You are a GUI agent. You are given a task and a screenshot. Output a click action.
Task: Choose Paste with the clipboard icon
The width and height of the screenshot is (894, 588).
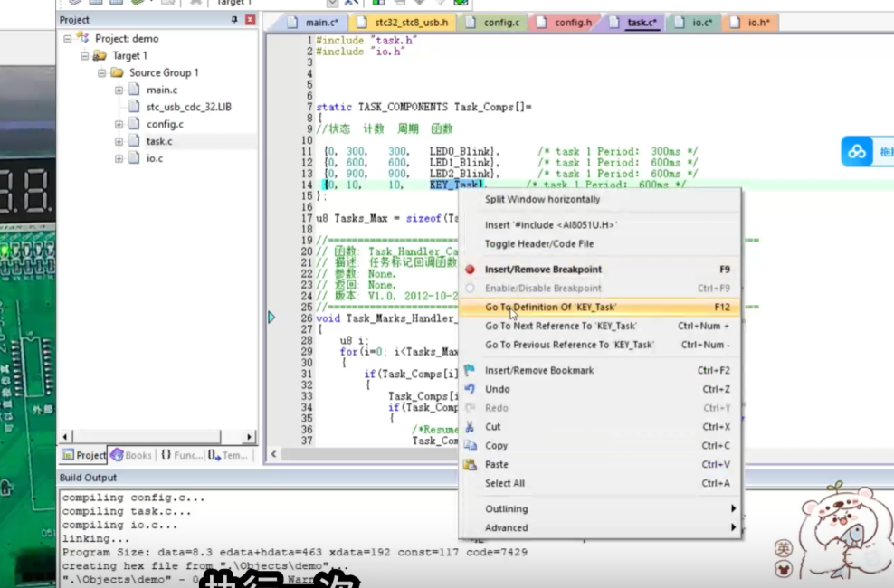click(496, 465)
